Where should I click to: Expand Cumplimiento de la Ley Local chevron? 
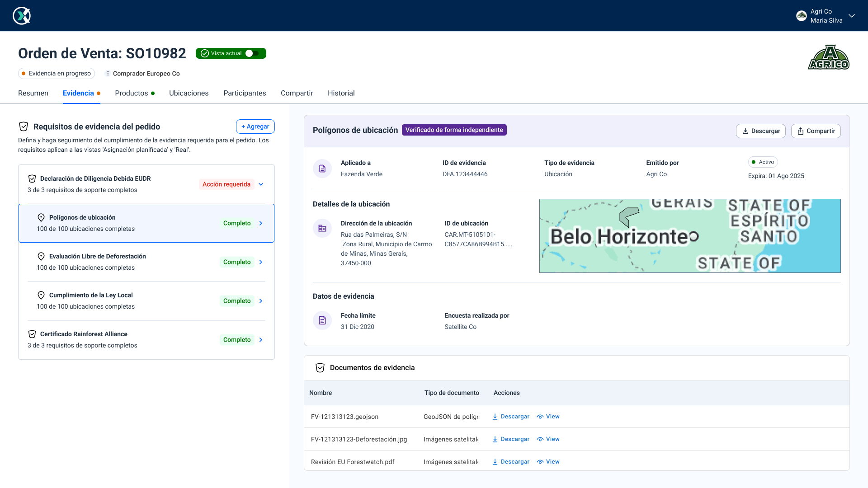261,301
